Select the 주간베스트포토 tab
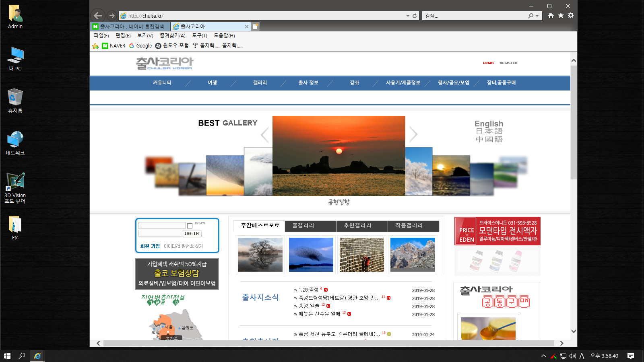Screen dimensions: 644x362 (x=259, y=226)
